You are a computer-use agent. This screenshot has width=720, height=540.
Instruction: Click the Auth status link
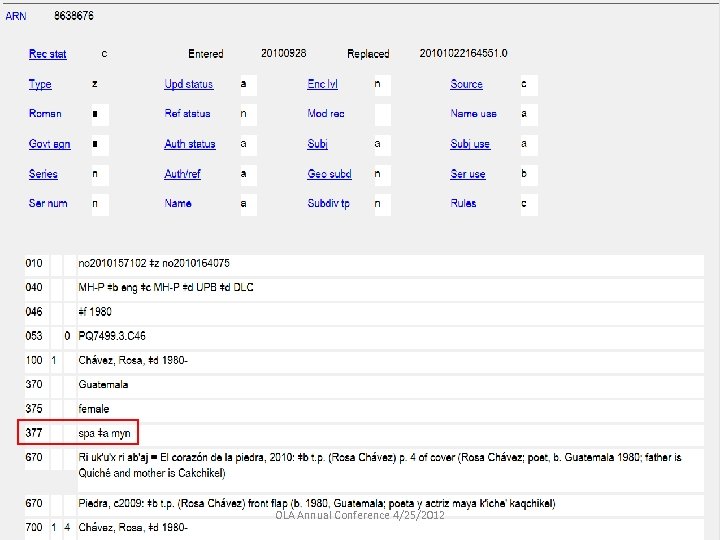tap(189, 144)
